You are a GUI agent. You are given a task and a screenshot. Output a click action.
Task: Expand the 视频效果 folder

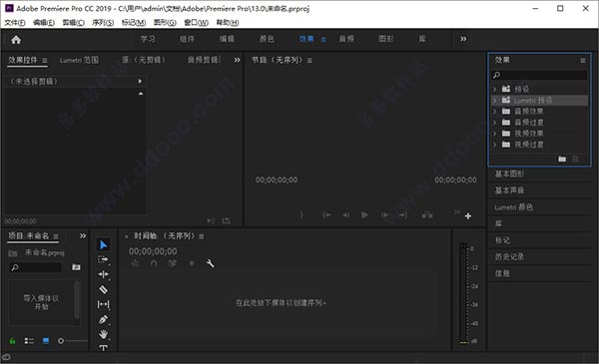tap(495, 134)
